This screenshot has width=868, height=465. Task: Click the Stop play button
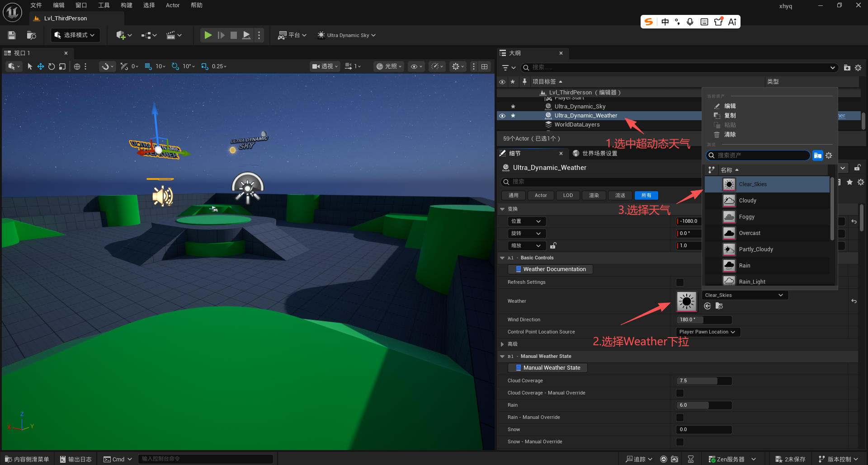(x=234, y=35)
